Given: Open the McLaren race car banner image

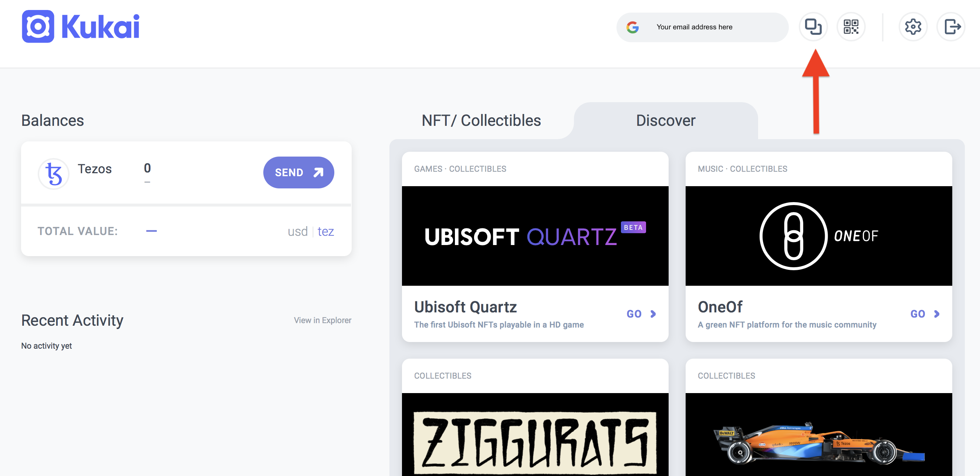Looking at the screenshot, I should 819,435.
